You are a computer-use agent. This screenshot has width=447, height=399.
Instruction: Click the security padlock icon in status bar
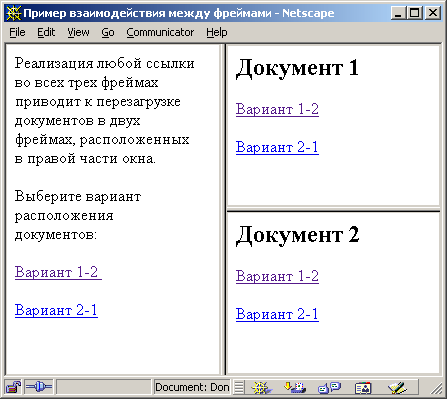14,387
